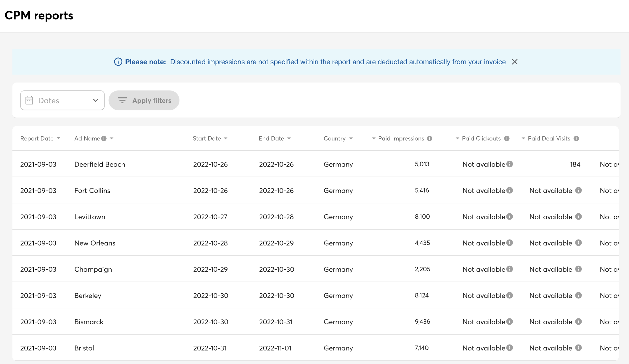Sort table by Start Date arrow

point(226,138)
